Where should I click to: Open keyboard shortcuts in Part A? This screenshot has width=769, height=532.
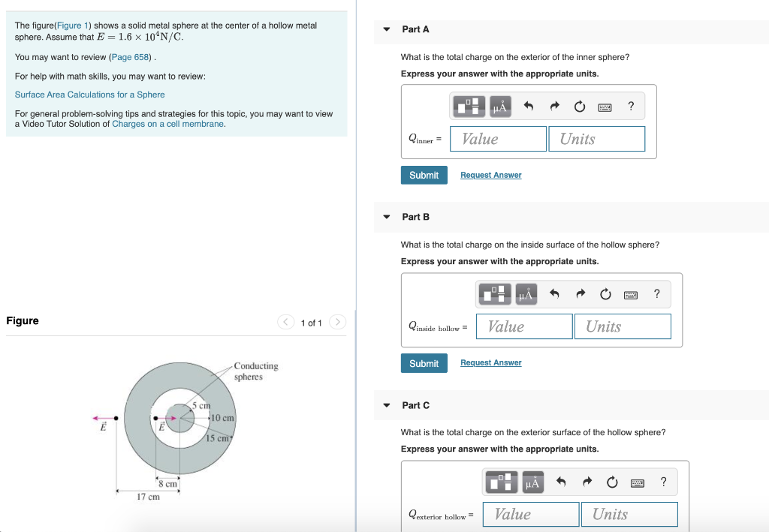tap(605, 107)
